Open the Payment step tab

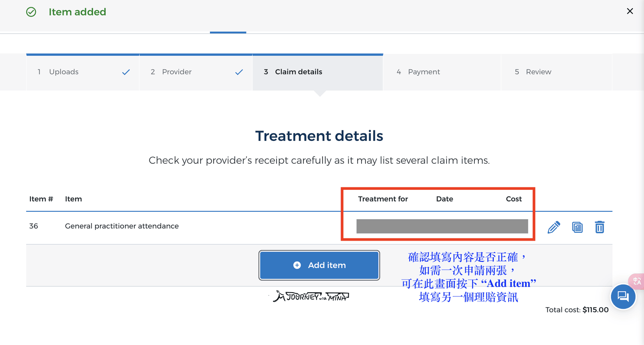442,72
